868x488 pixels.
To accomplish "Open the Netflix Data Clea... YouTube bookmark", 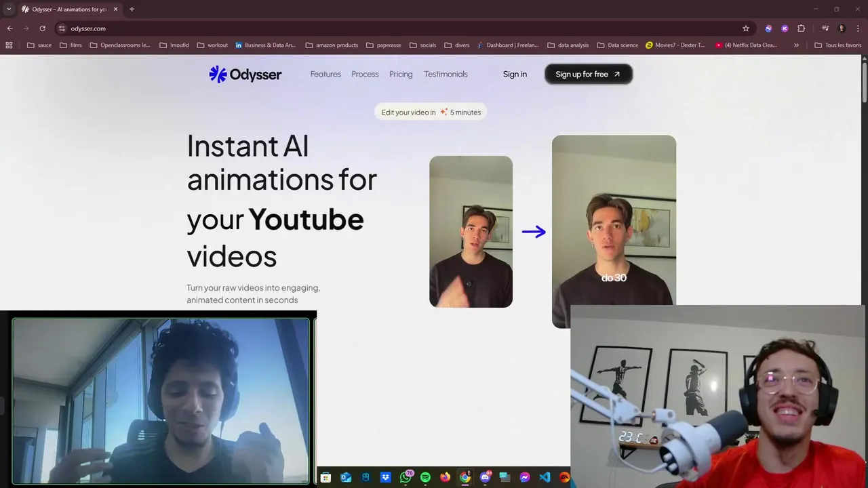I will (x=746, y=45).
